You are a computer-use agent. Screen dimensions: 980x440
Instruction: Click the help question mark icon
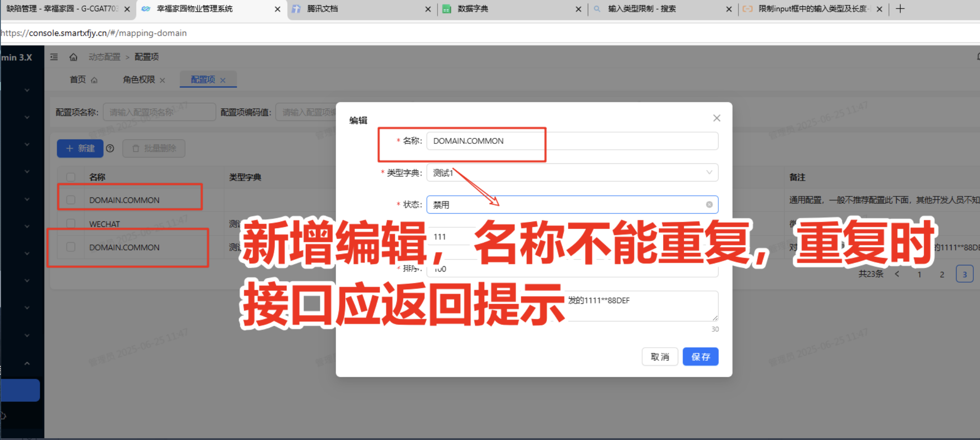(110, 148)
